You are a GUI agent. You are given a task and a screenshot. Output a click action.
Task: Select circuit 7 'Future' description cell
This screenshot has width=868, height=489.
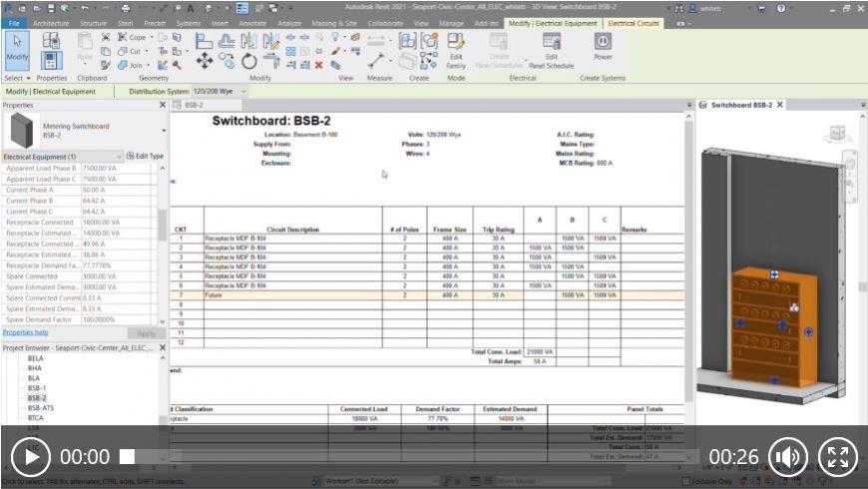(293, 295)
